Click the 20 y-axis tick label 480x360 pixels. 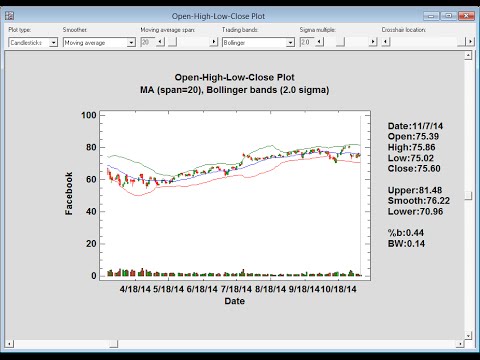pyautogui.click(x=91, y=244)
